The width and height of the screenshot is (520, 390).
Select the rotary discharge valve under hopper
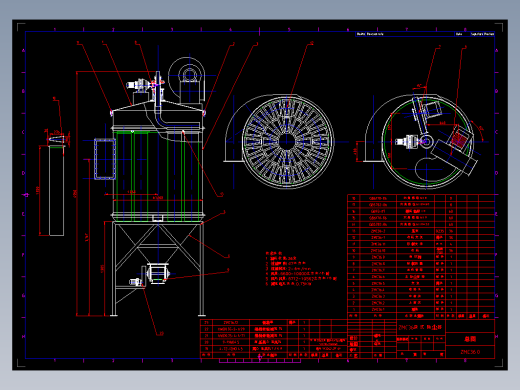[x=158, y=273]
